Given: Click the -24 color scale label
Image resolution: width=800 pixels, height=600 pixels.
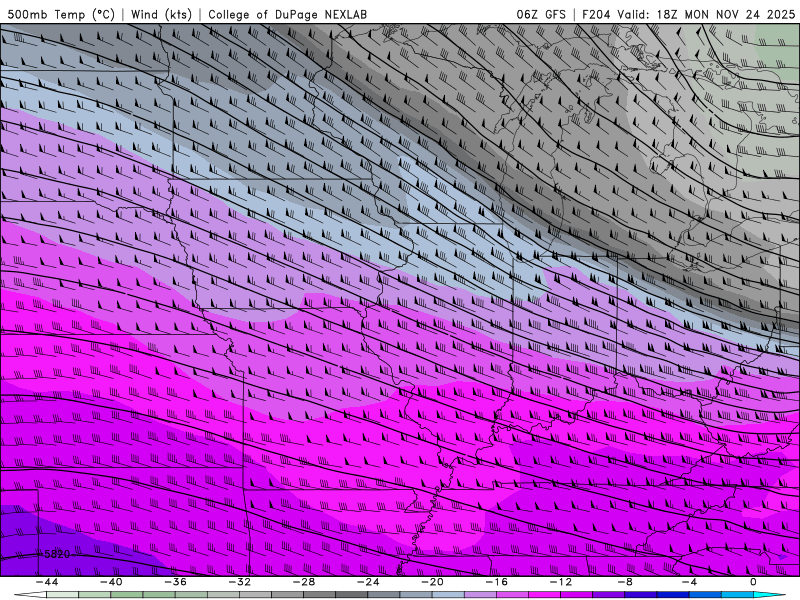Looking at the screenshot, I should pyautogui.click(x=368, y=582).
